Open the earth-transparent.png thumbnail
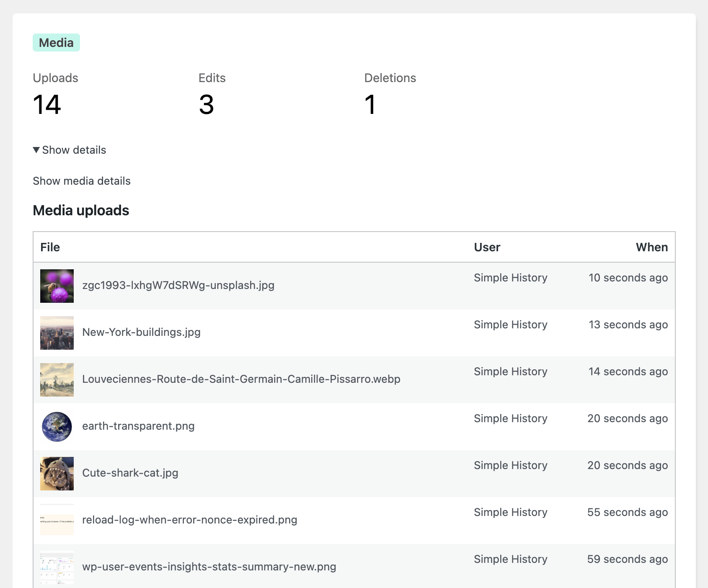 click(x=57, y=426)
